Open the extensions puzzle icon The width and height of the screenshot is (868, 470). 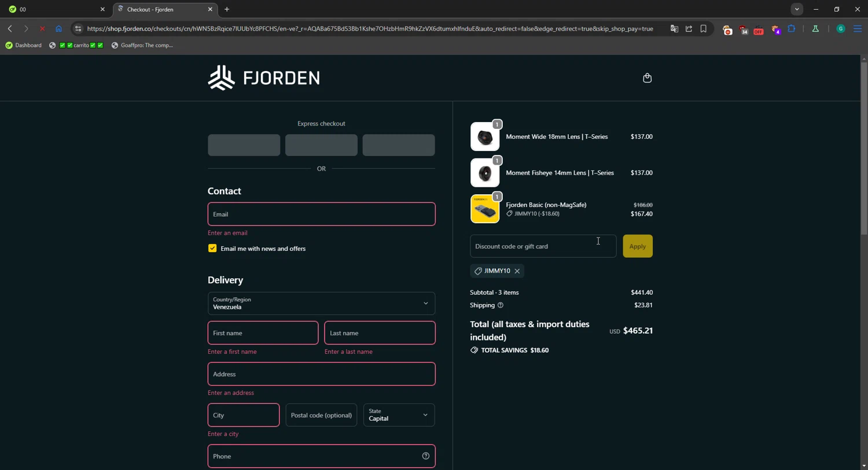792,28
